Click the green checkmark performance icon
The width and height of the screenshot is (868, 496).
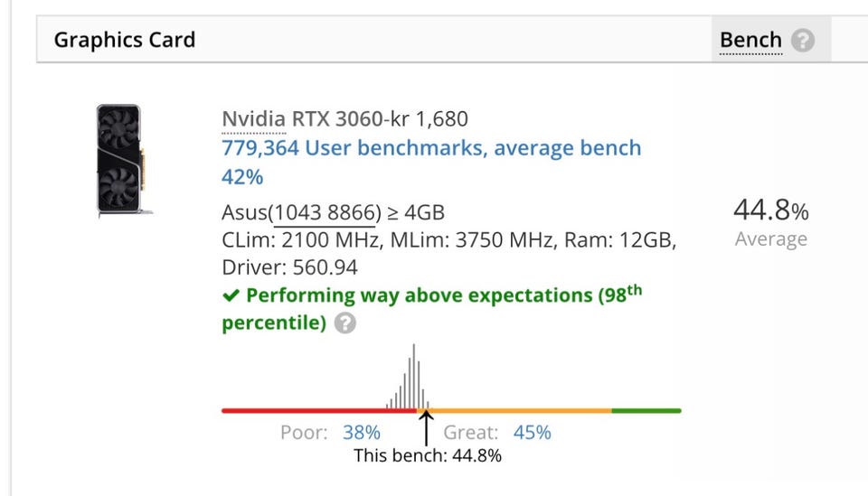pos(231,295)
